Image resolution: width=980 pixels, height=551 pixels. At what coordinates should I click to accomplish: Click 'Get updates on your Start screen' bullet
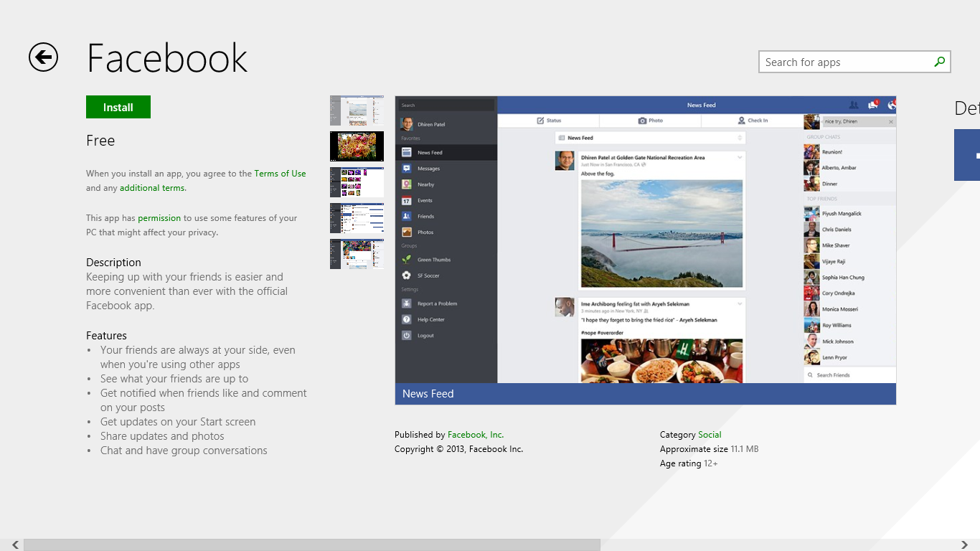pos(178,421)
